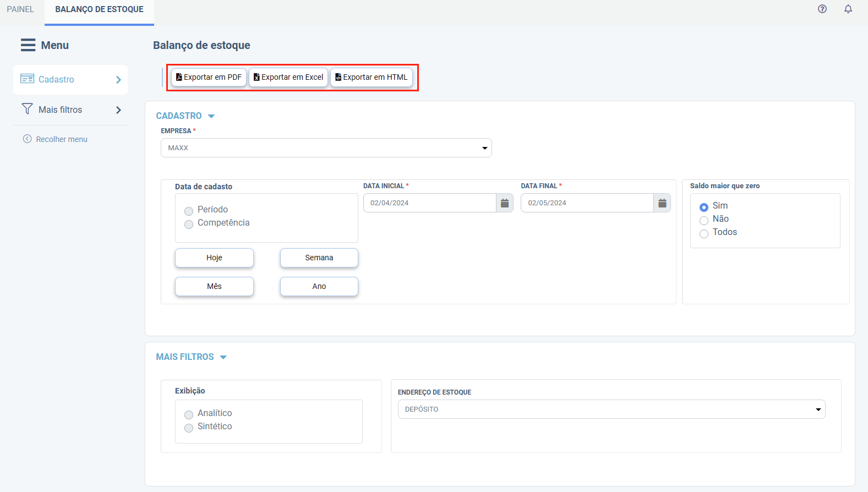Screen dimensions: 868x492
Task: Open the notifications bell icon
Action: coord(848,9)
